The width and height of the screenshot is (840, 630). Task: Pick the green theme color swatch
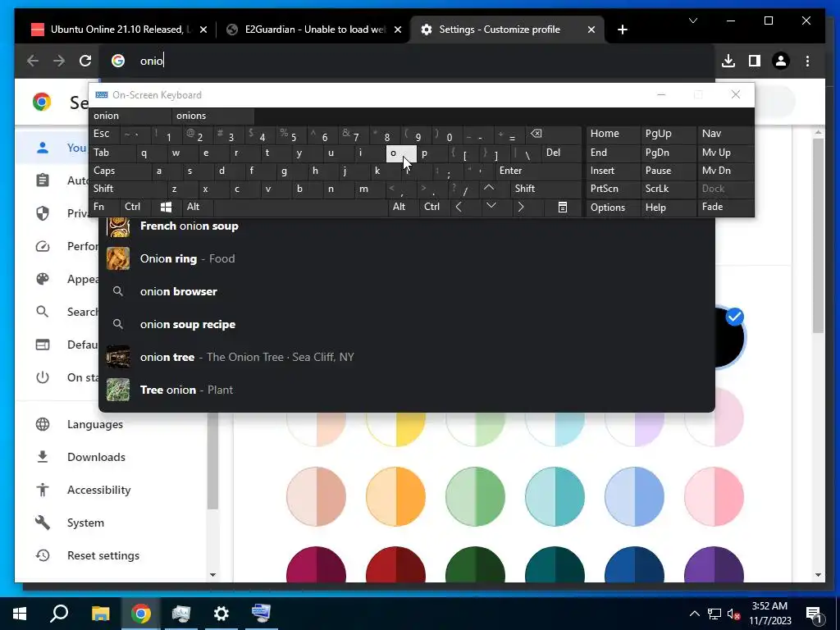coord(475,496)
